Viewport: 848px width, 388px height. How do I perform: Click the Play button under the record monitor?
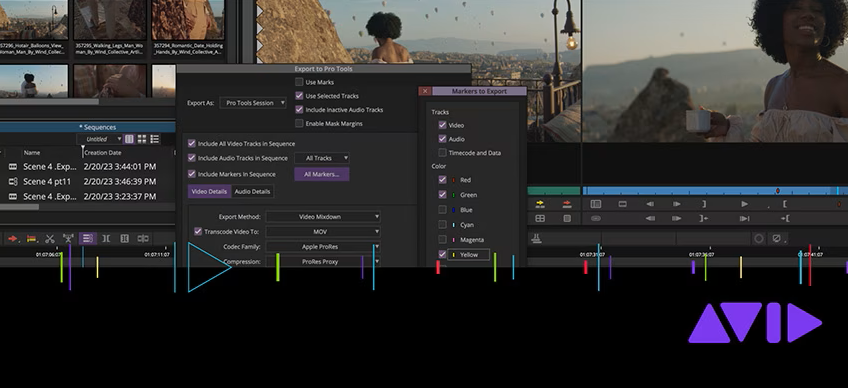pos(745,204)
